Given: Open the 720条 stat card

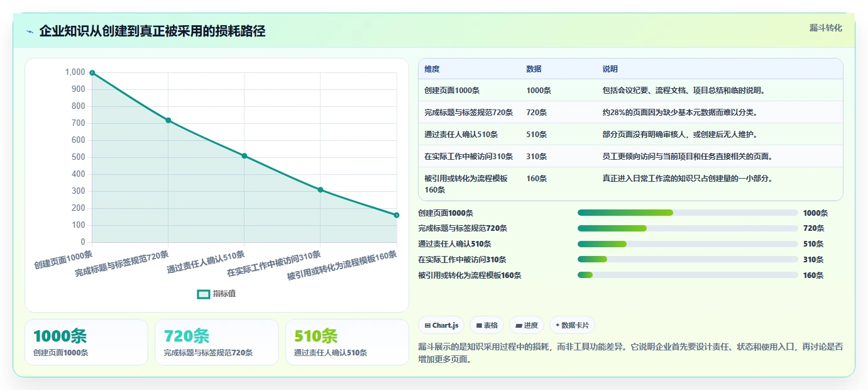Looking at the screenshot, I should pos(217,342).
